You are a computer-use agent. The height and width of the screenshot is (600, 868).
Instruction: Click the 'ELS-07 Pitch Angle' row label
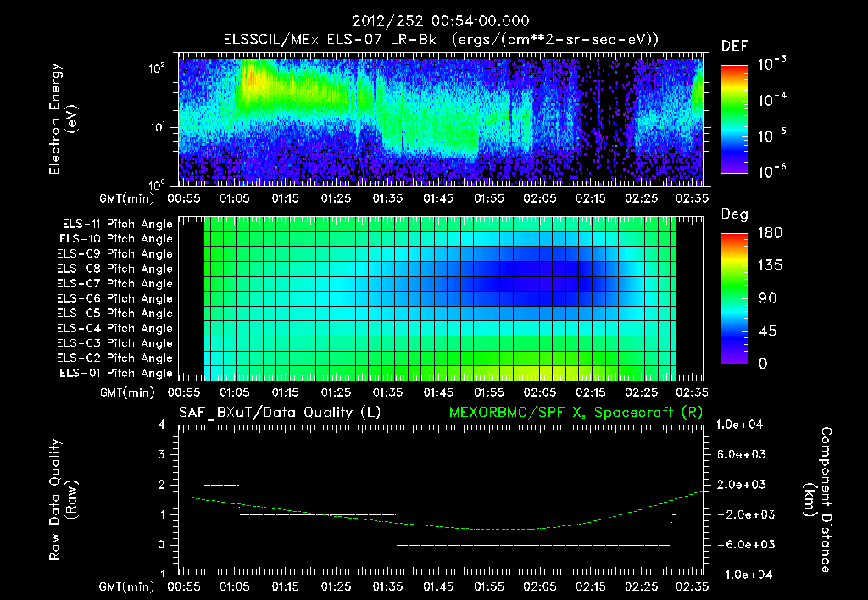click(115, 283)
